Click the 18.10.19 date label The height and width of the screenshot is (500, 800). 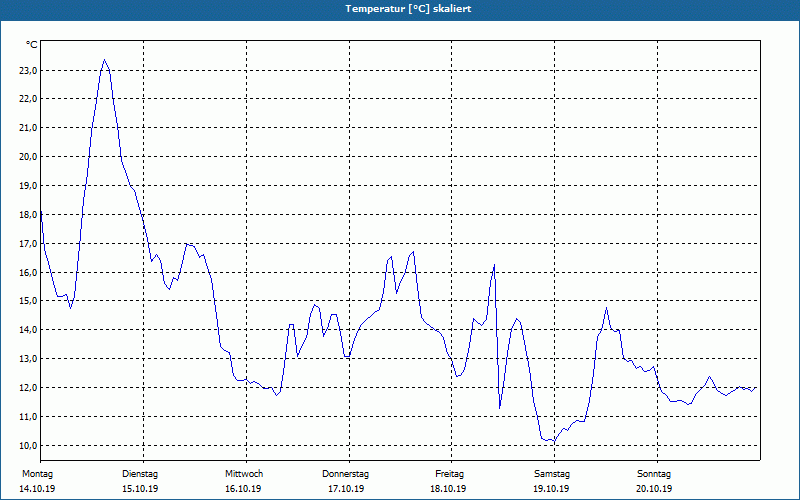pyautogui.click(x=448, y=489)
